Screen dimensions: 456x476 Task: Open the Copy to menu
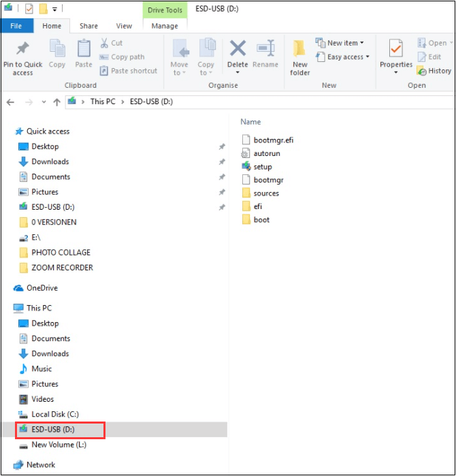click(206, 57)
